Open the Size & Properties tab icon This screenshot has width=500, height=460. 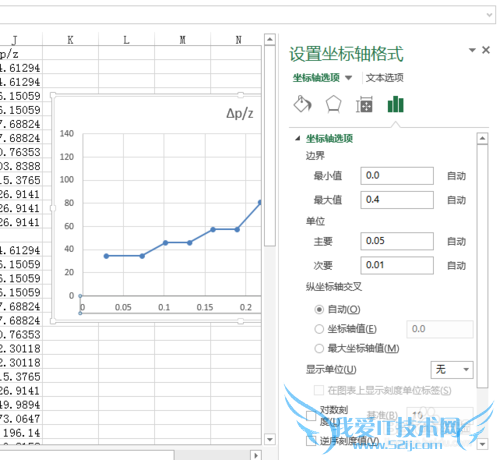(364, 105)
